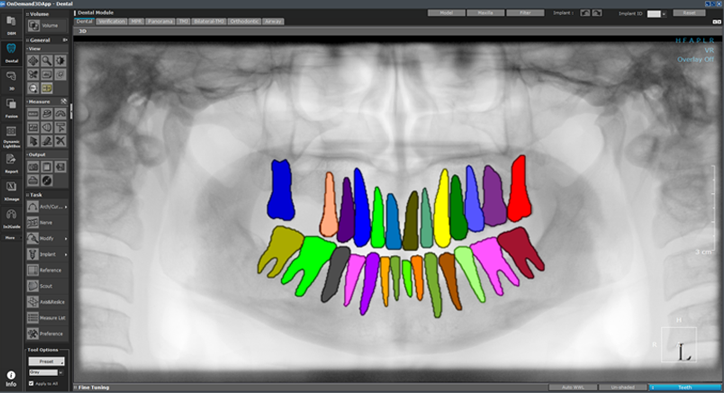This screenshot has width=724, height=393.
Task: Switch to the MPR tab
Action: point(136,22)
